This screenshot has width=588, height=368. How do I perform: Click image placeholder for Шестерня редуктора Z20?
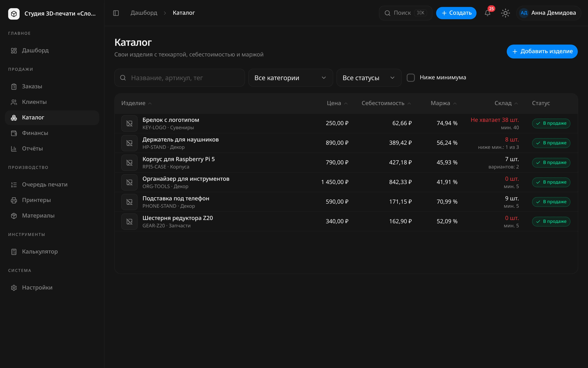[129, 221]
